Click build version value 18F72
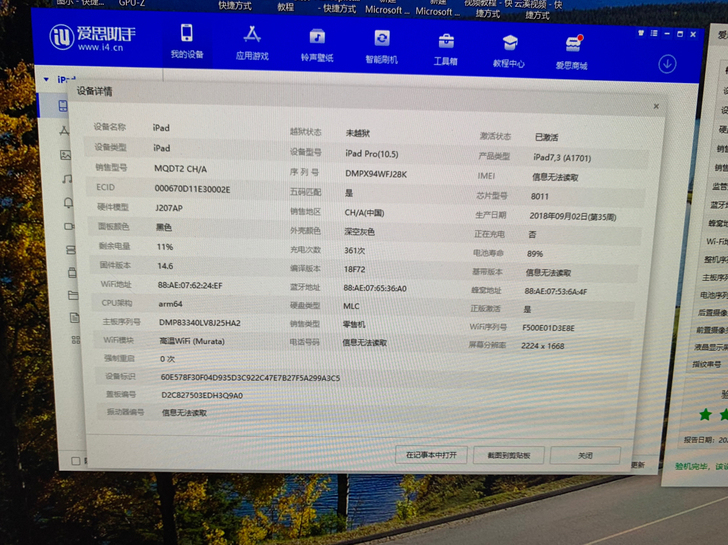The width and height of the screenshot is (728, 545). click(354, 269)
